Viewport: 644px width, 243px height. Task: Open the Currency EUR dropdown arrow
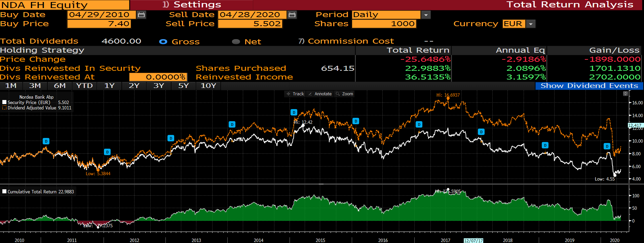(x=531, y=24)
